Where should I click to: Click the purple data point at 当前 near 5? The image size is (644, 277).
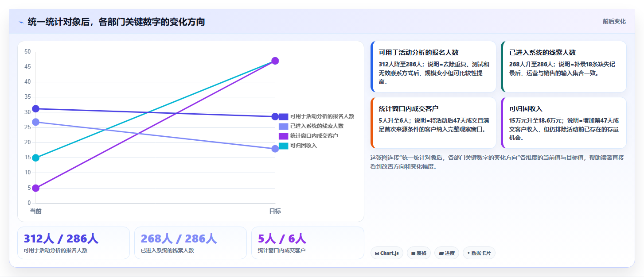click(x=35, y=188)
